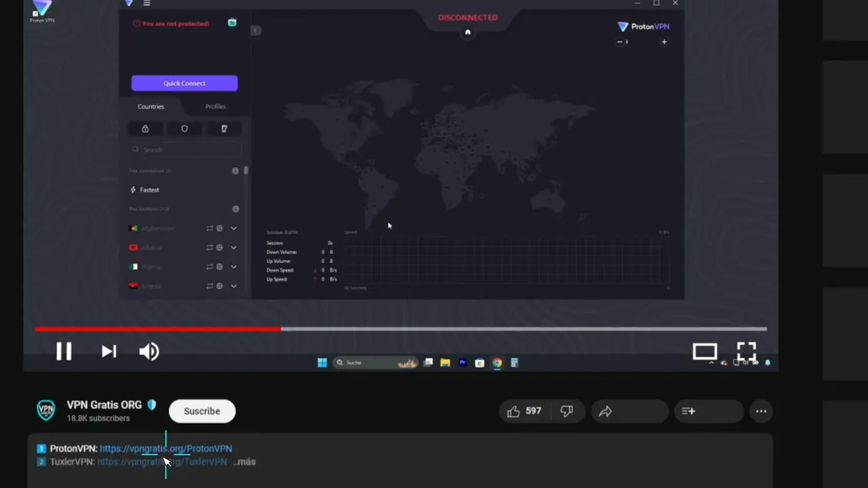The image size is (868, 488).
Task: Click the Suscribe button
Action: tap(202, 411)
